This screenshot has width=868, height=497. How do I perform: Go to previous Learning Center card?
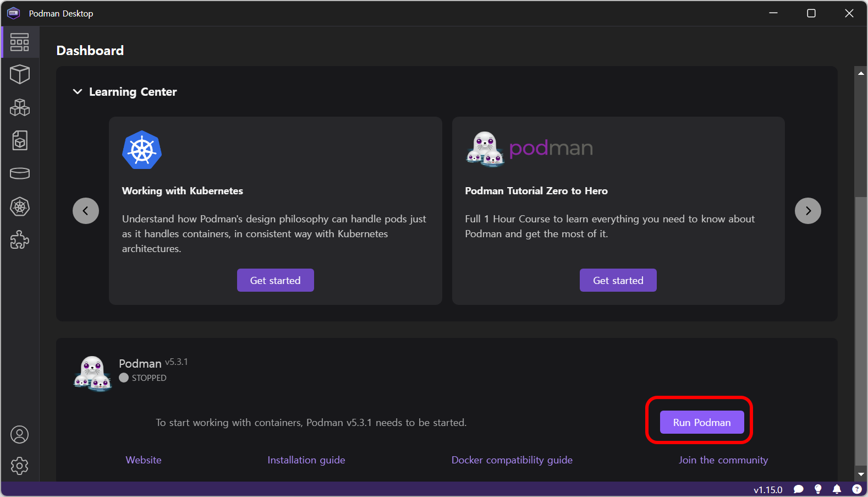[86, 211]
